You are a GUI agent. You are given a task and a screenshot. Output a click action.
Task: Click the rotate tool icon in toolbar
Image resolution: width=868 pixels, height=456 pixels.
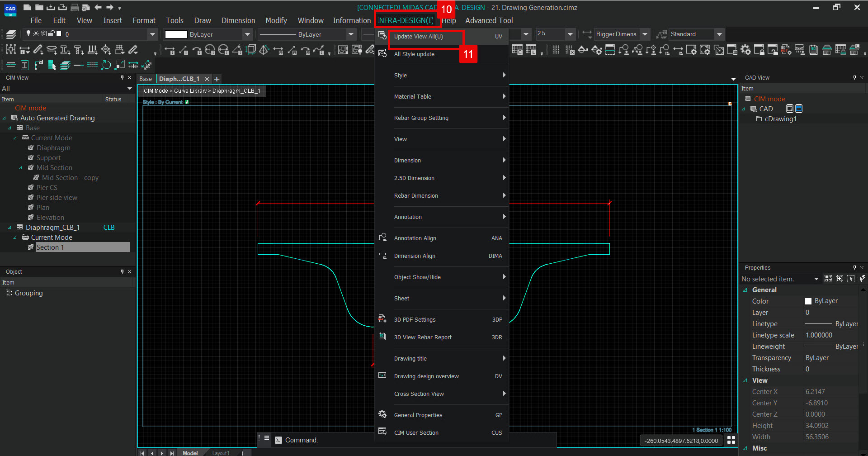106,65
